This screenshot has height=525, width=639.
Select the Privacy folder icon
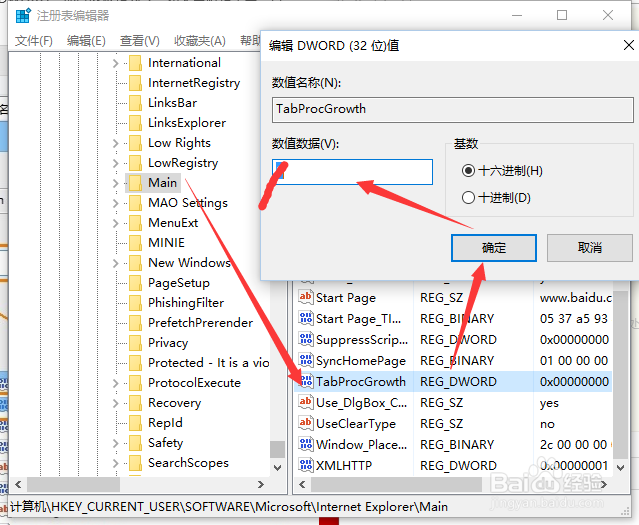135,342
